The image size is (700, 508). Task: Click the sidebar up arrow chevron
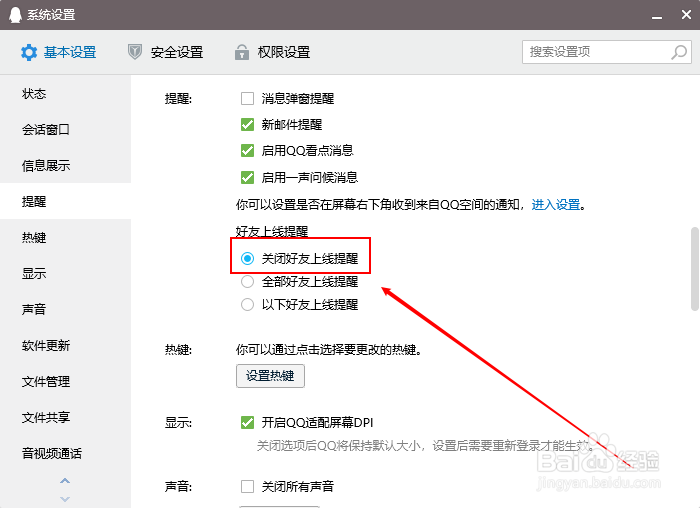(x=65, y=481)
